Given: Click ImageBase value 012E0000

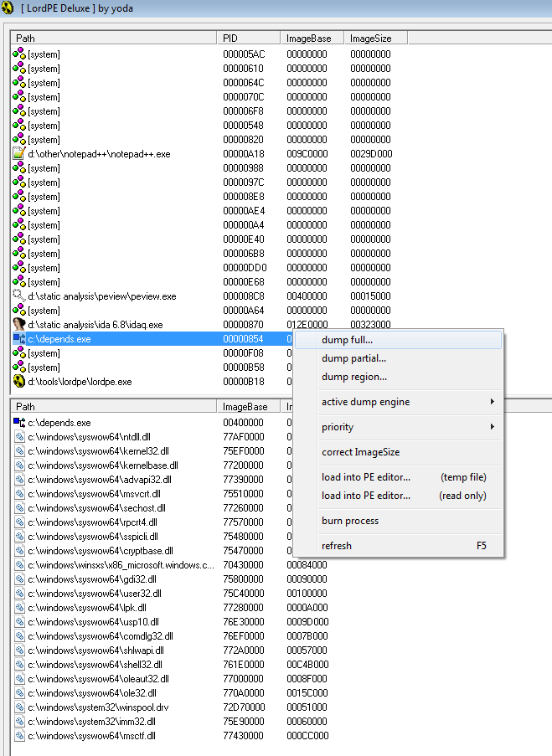Looking at the screenshot, I should point(307,325).
